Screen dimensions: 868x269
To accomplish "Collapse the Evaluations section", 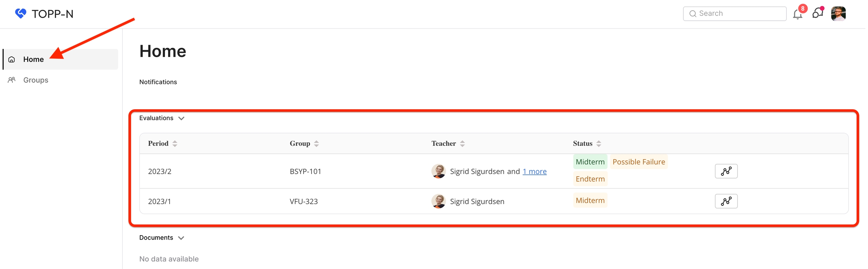I will coord(181,118).
